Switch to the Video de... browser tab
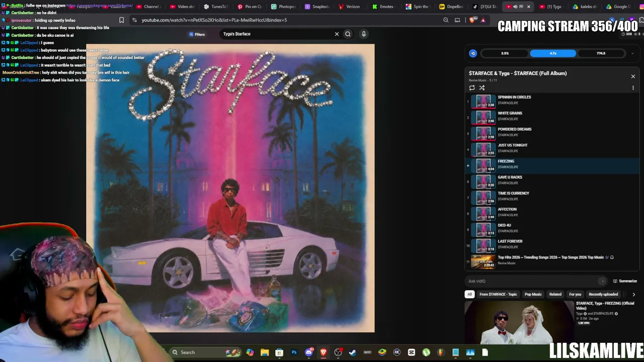Image resolution: width=644 pixels, height=362 pixels. pyautogui.click(x=182, y=7)
